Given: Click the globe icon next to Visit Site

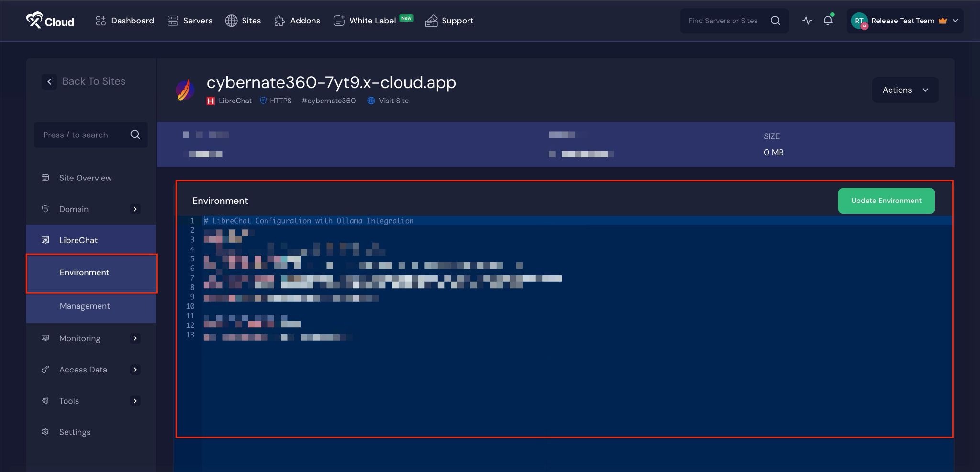Looking at the screenshot, I should point(371,101).
